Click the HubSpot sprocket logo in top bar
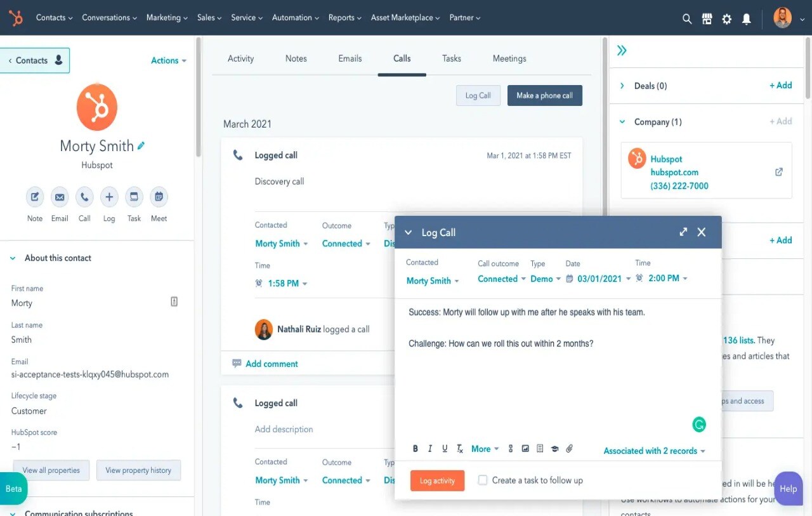 click(16, 18)
